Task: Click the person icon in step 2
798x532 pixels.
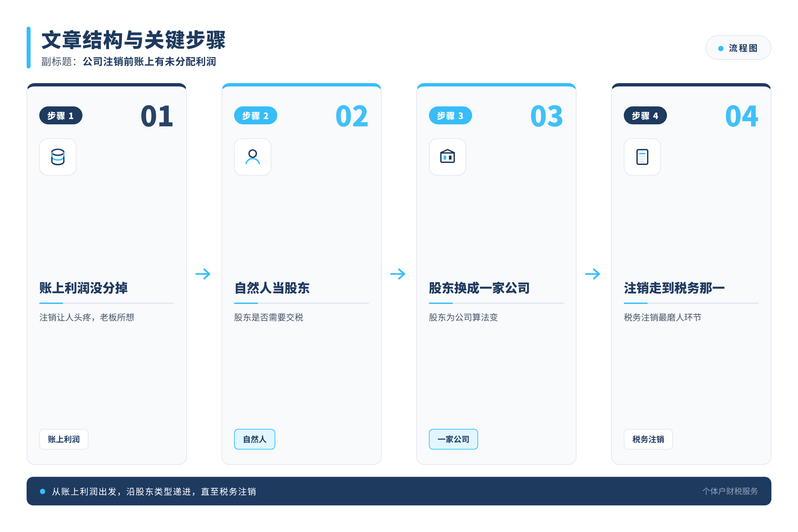Action: pos(252,157)
